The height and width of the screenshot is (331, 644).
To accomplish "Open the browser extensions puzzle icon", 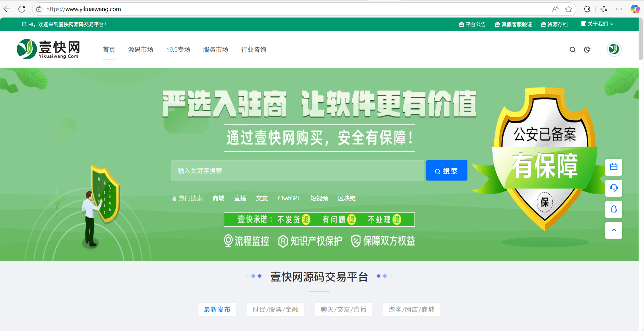I will (587, 9).
